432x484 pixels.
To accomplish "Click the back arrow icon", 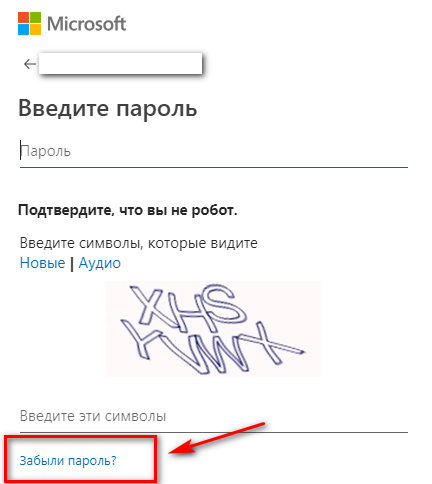I will [x=30, y=64].
